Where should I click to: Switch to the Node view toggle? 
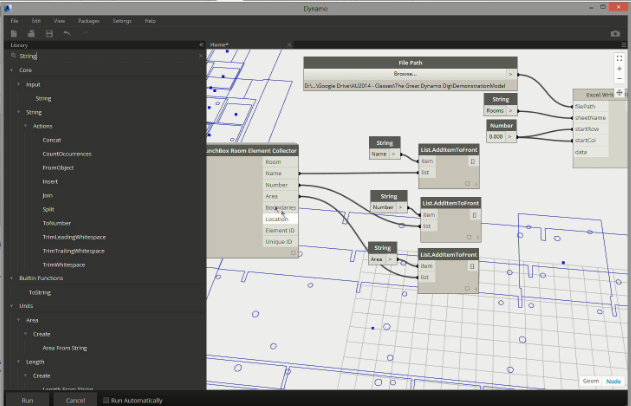coord(612,381)
